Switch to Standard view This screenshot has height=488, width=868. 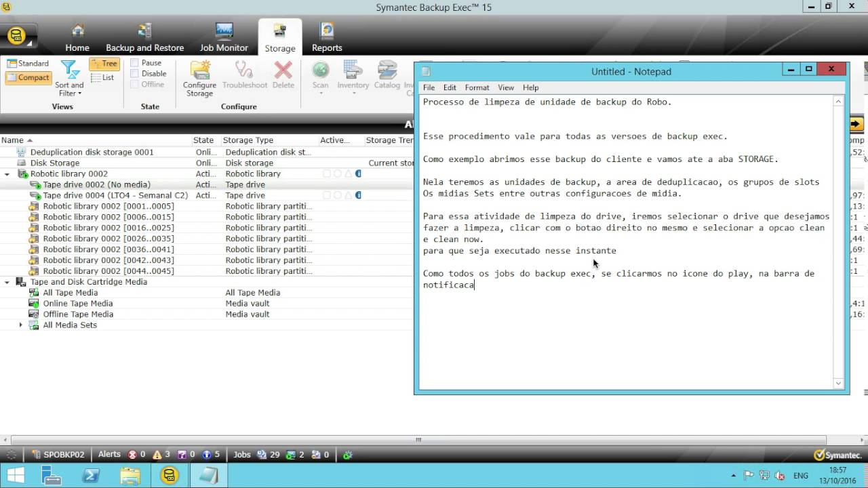[28, 63]
